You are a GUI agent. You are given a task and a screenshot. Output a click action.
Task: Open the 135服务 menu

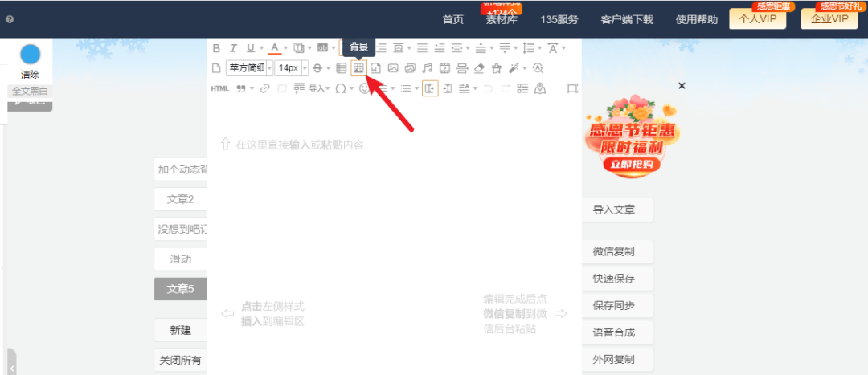click(559, 20)
